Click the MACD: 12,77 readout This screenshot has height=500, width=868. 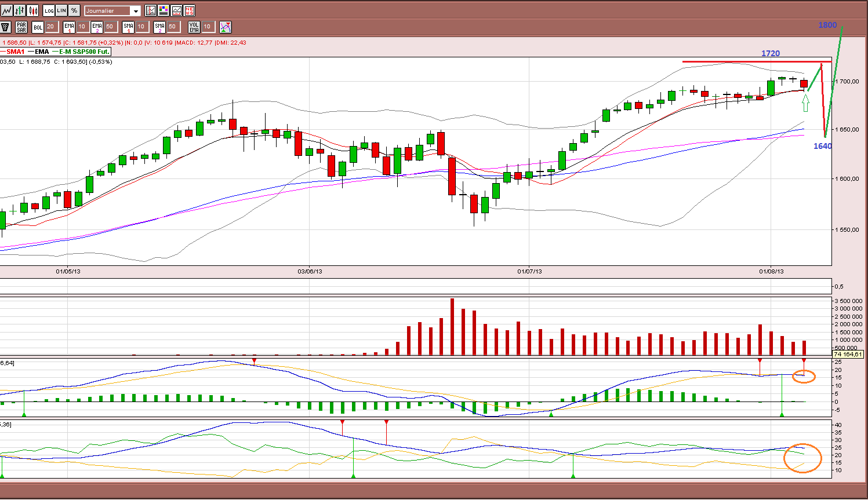[194, 42]
